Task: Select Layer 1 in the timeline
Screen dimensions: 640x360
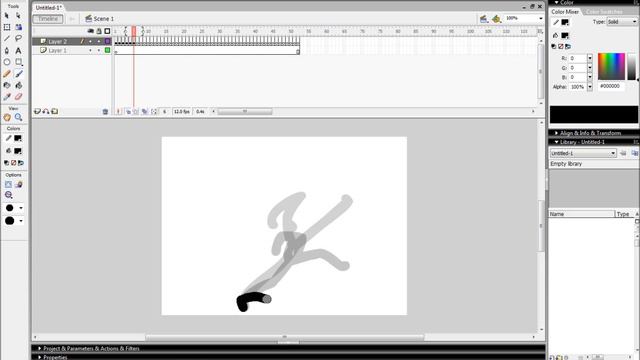Action: click(x=58, y=51)
